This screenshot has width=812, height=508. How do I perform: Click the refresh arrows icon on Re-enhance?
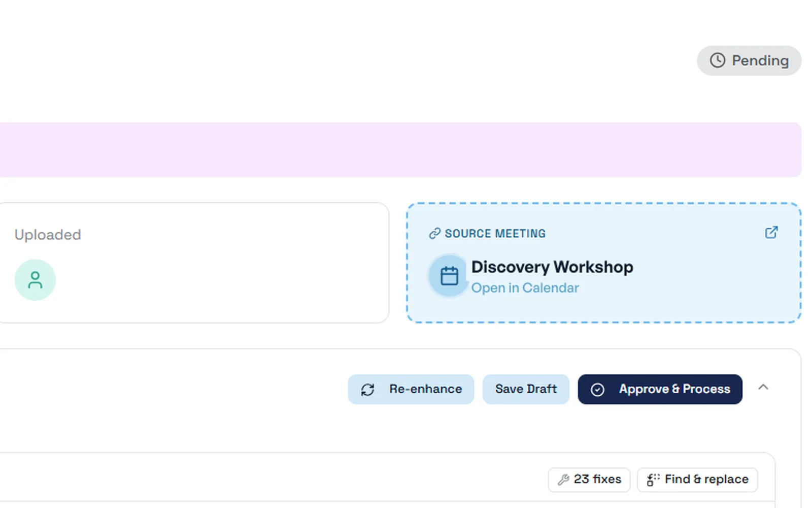pos(367,390)
